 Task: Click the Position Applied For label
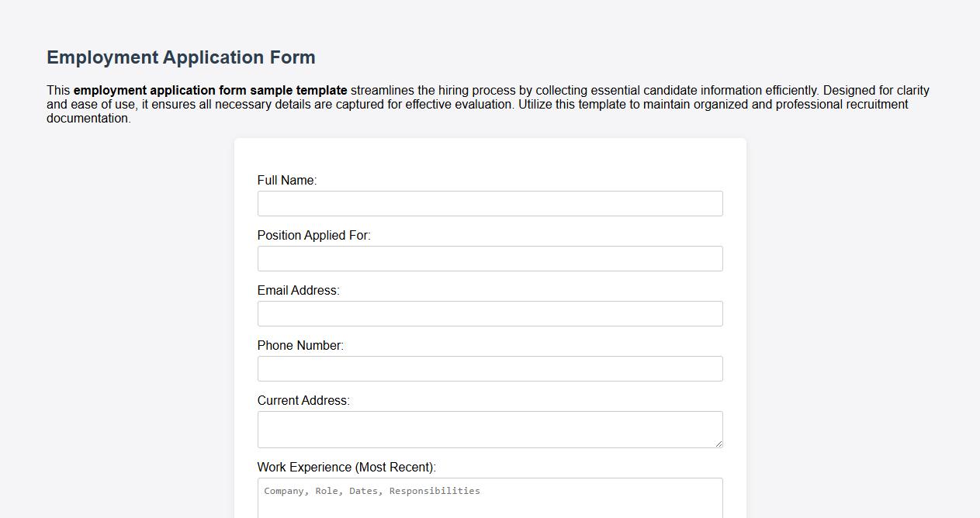point(313,235)
